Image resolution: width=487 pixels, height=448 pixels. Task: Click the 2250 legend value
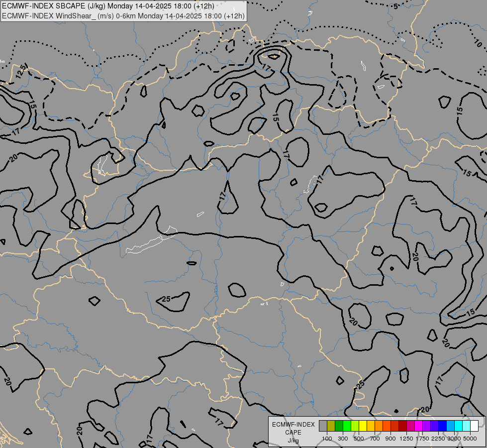coord(438,439)
